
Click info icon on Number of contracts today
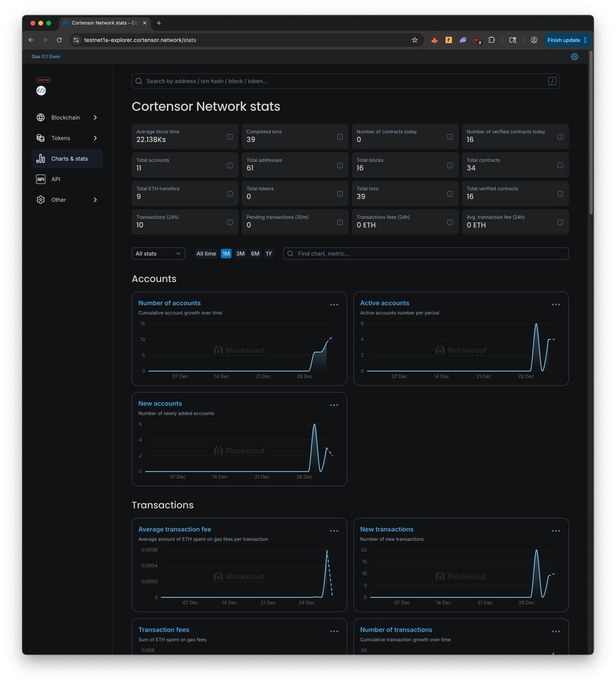[450, 137]
